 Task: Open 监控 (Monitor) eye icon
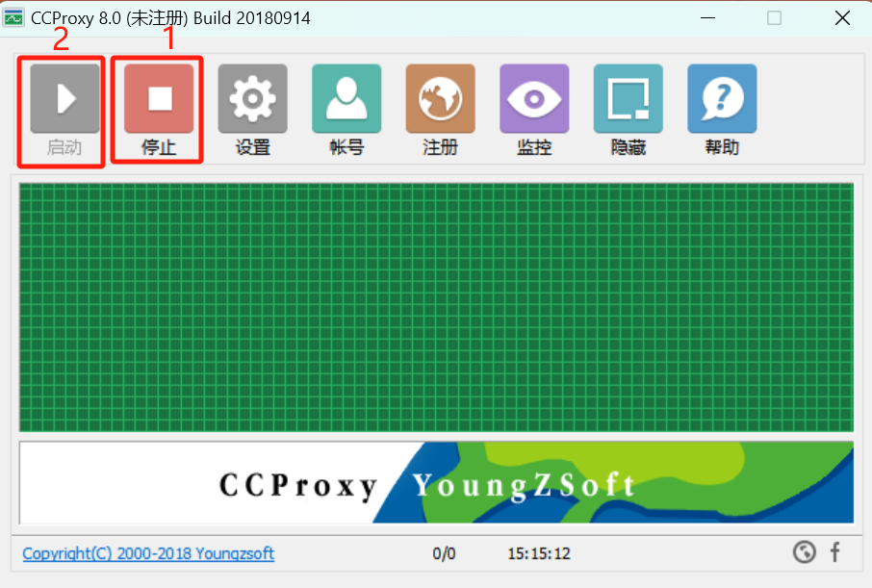click(534, 98)
